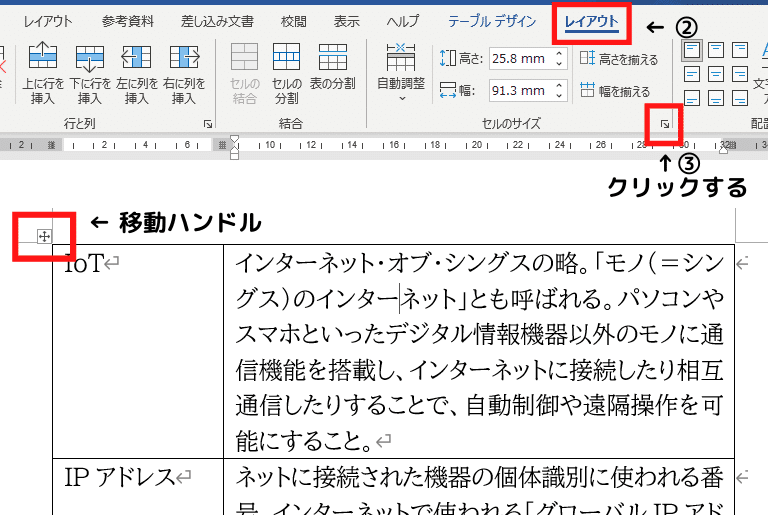Open the Mailings (差し込み文書) tab
The height and width of the screenshot is (515, 768).
coord(217,22)
